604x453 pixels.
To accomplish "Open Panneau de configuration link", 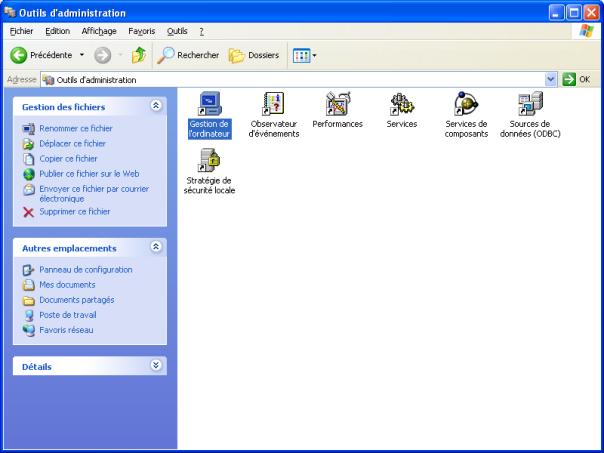I will coord(86,270).
